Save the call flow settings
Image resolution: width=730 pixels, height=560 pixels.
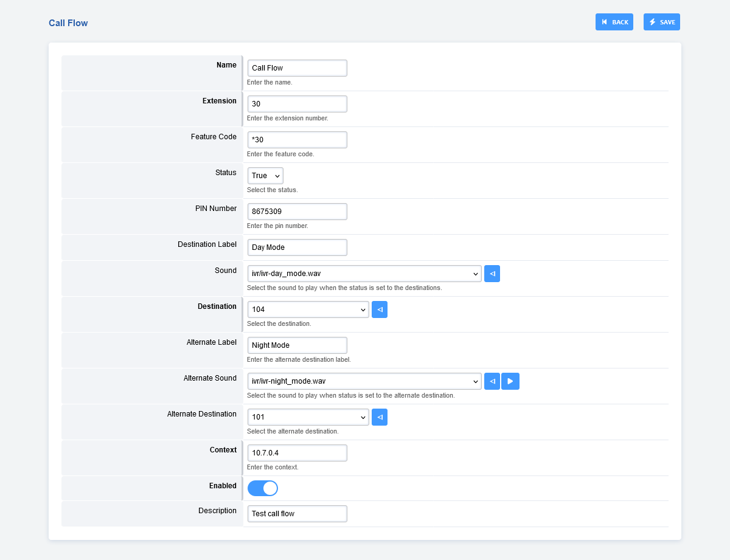click(661, 22)
